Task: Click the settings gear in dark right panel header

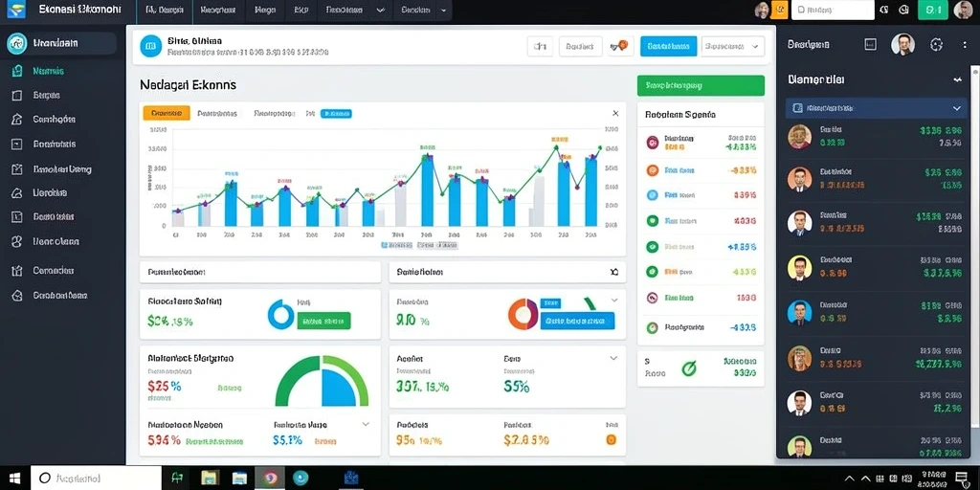Action: pyautogui.click(x=936, y=44)
